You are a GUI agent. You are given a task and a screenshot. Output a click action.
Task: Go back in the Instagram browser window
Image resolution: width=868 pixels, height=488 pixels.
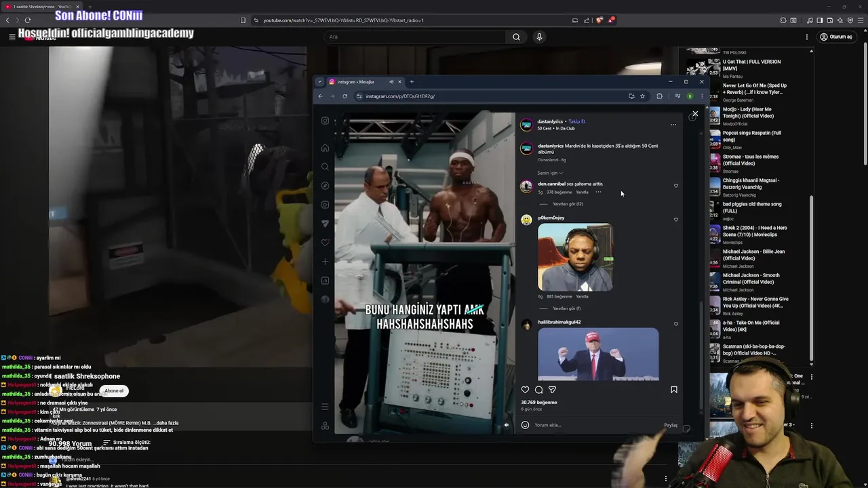(320, 96)
